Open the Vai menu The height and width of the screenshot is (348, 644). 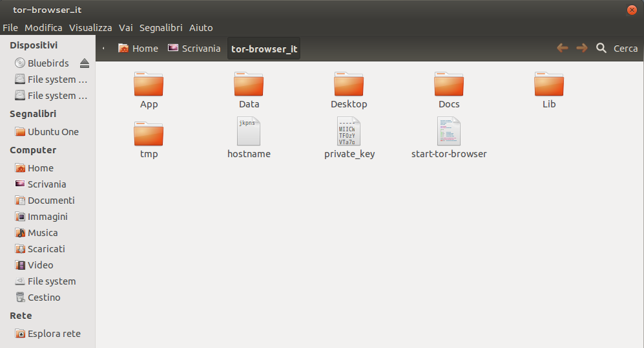[126, 28]
